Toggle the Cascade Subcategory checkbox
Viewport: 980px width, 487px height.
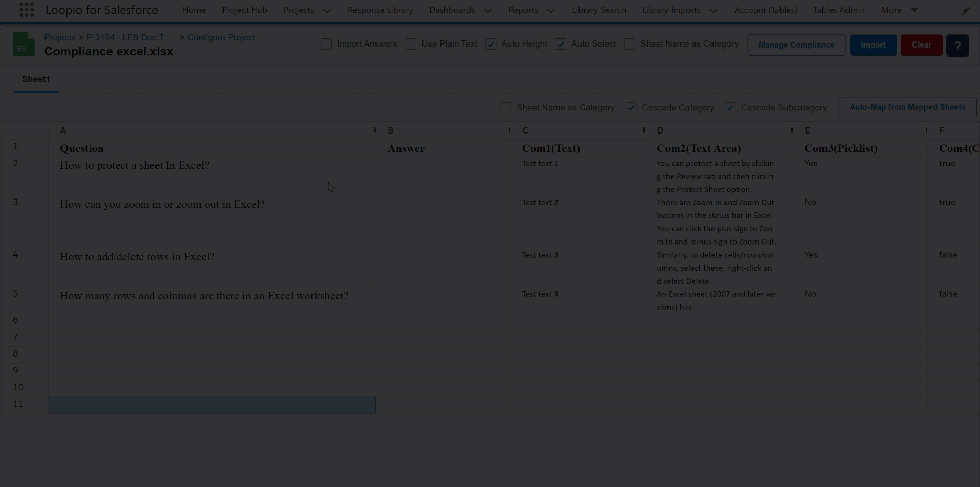pyautogui.click(x=730, y=108)
